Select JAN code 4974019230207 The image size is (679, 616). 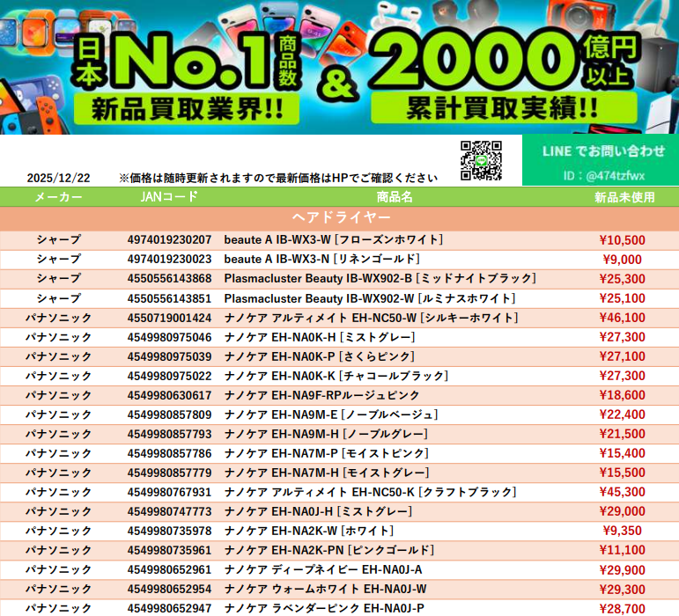click(169, 239)
